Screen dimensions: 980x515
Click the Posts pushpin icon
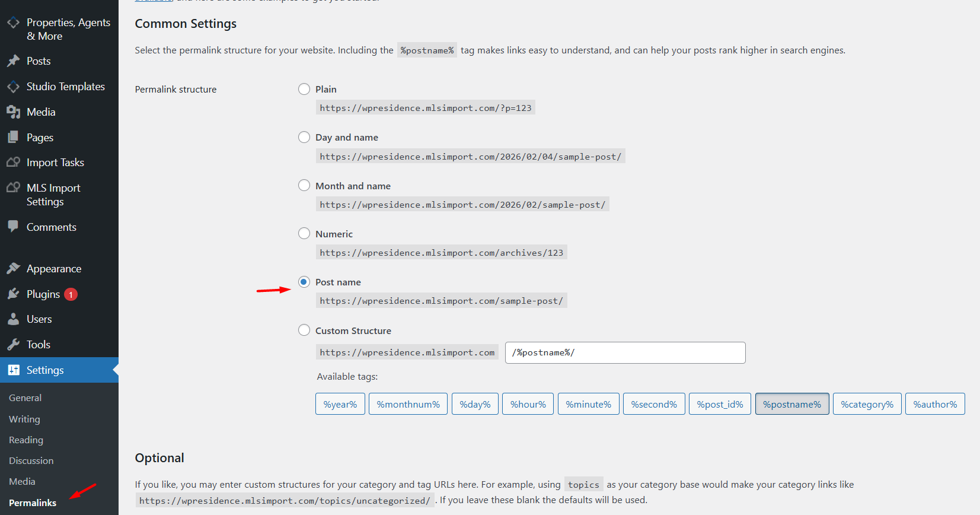pyautogui.click(x=13, y=61)
